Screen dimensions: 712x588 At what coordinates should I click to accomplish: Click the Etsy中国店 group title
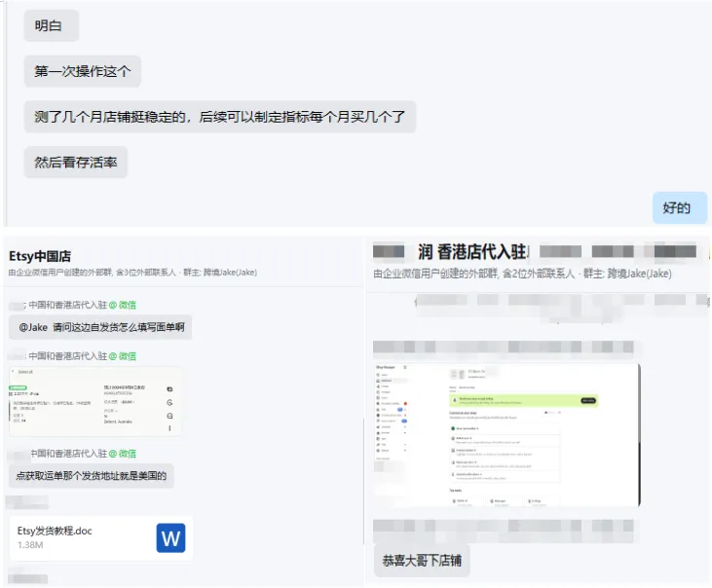click(40, 256)
